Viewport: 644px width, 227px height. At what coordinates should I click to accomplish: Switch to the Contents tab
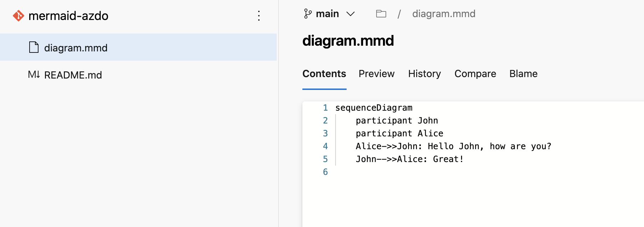coord(324,74)
